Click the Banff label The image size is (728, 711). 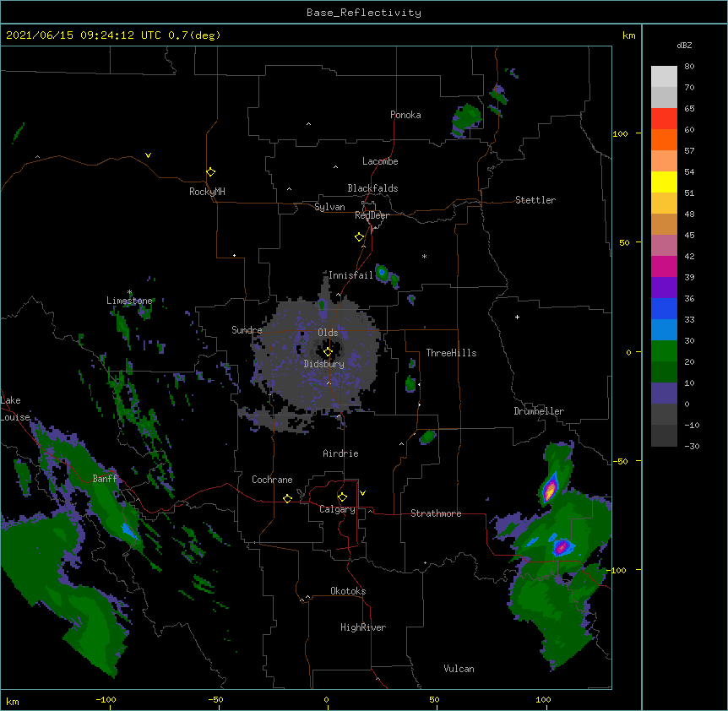105,479
